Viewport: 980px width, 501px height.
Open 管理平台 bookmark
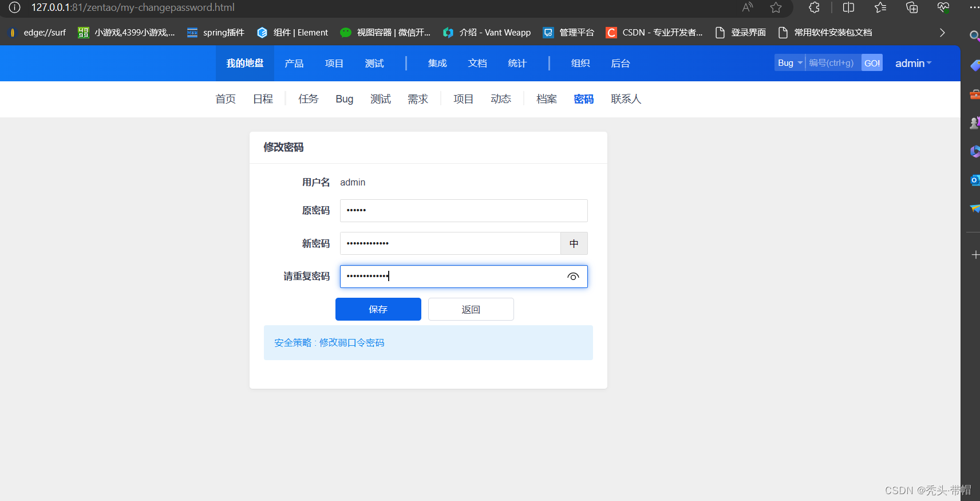569,33
